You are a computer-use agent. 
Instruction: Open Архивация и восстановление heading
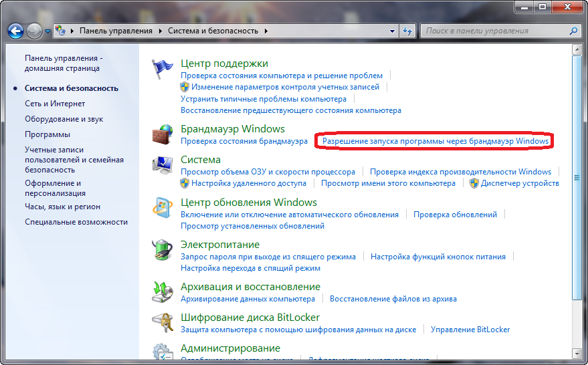250,287
